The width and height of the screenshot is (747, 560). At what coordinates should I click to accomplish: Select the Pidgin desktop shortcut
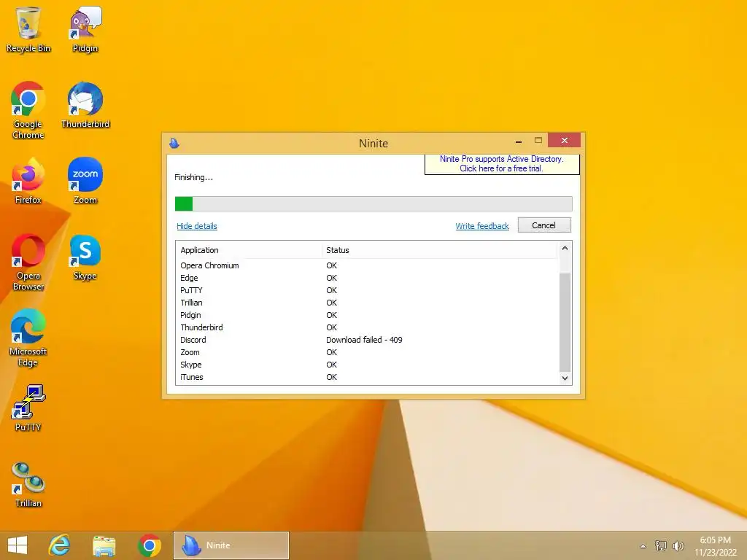coord(85,29)
